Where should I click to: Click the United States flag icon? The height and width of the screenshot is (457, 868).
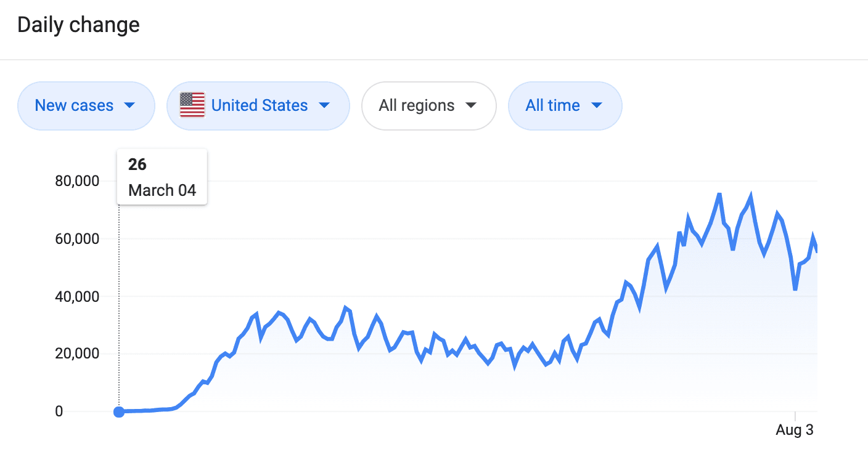192,105
